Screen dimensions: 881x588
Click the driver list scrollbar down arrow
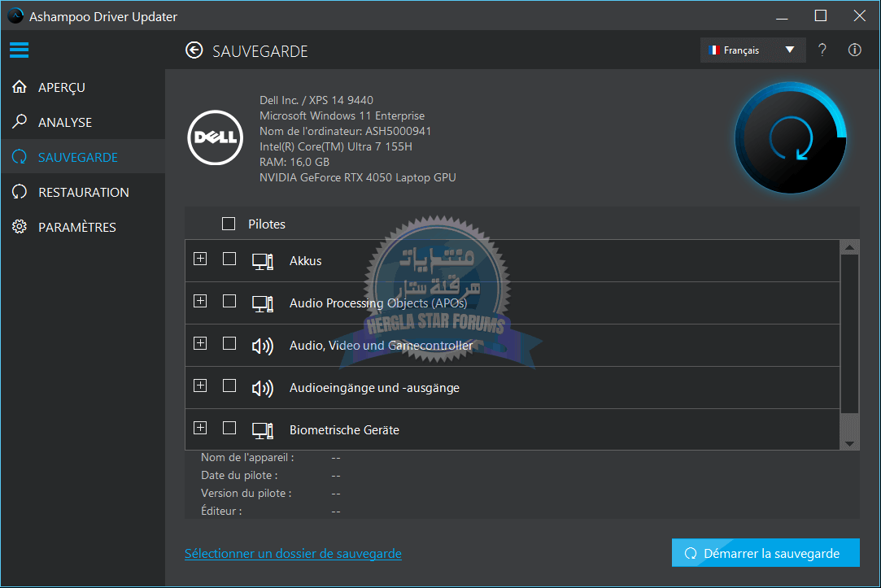tap(849, 442)
